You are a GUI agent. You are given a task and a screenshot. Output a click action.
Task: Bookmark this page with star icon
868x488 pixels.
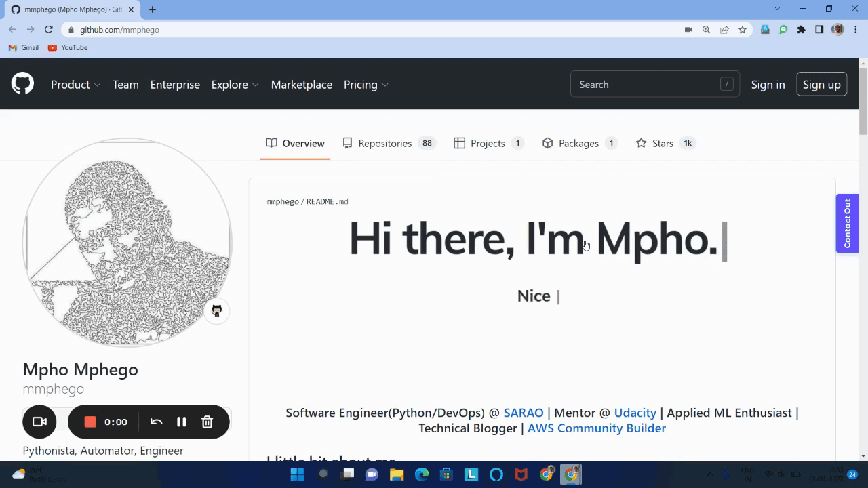pos(743,30)
